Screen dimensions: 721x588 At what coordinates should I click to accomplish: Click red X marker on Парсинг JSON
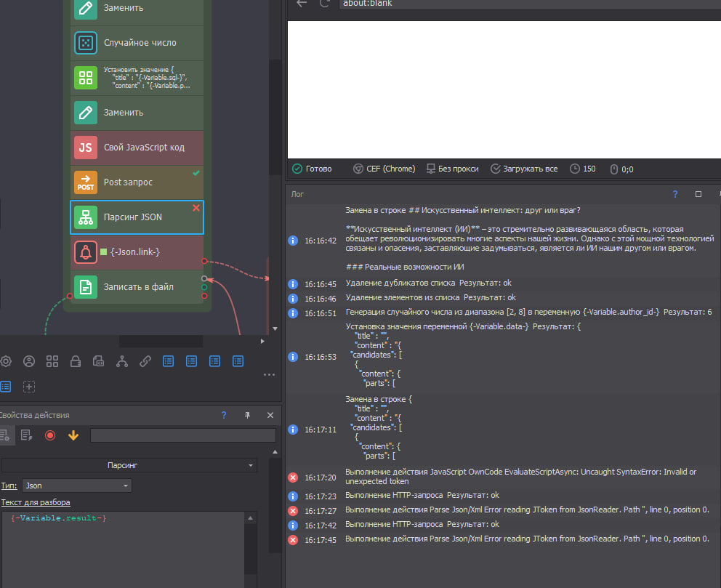pyautogui.click(x=196, y=208)
